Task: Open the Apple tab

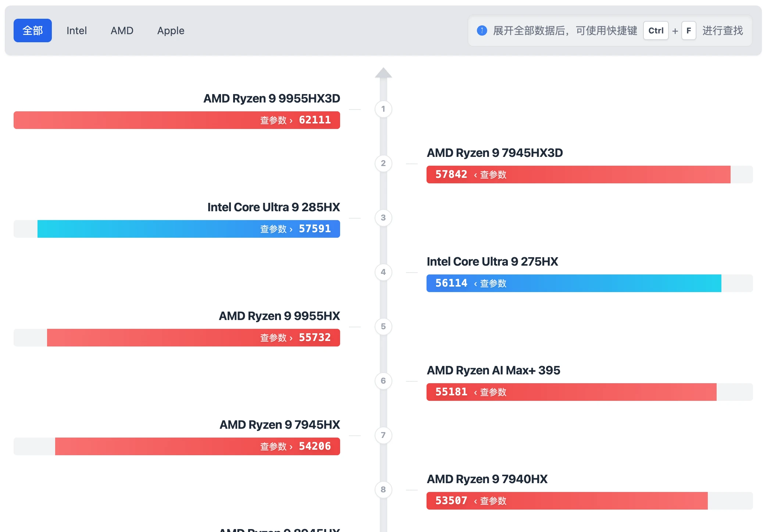Action: tap(171, 30)
